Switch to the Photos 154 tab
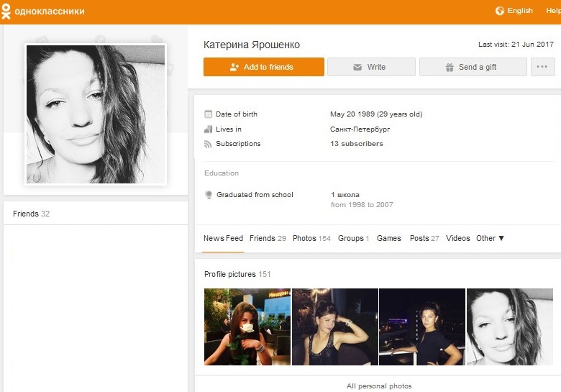Image resolution: width=561 pixels, height=392 pixels. click(x=311, y=238)
